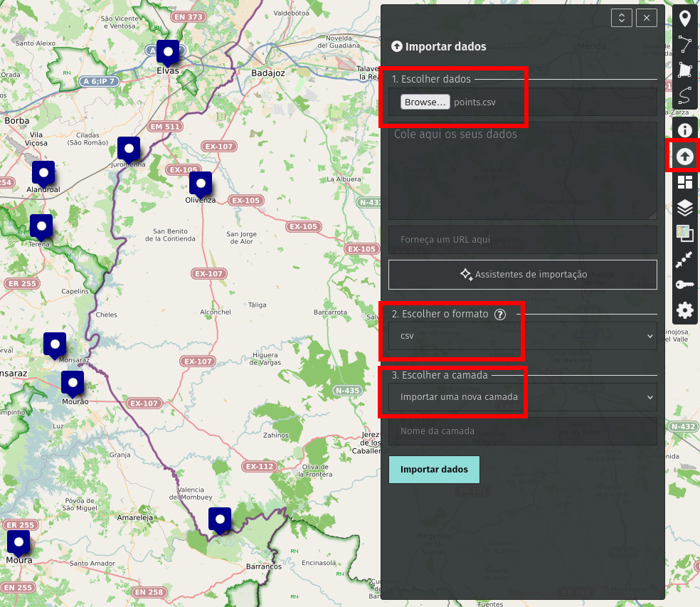700x607 pixels.
Task: Click the Amareleja town label
Action: coord(135,517)
